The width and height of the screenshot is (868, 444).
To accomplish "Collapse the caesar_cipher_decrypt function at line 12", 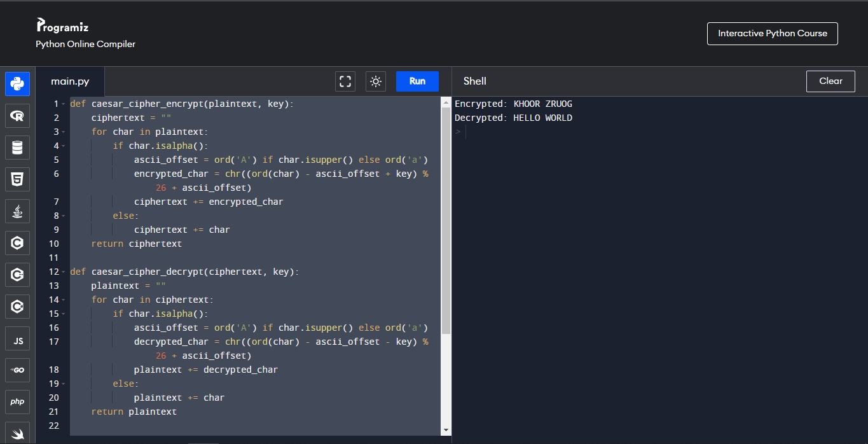I will pos(64,272).
